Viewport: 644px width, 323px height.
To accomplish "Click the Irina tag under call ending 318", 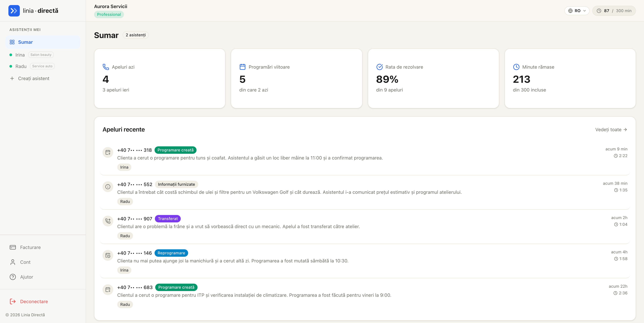I will pos(124,167).
